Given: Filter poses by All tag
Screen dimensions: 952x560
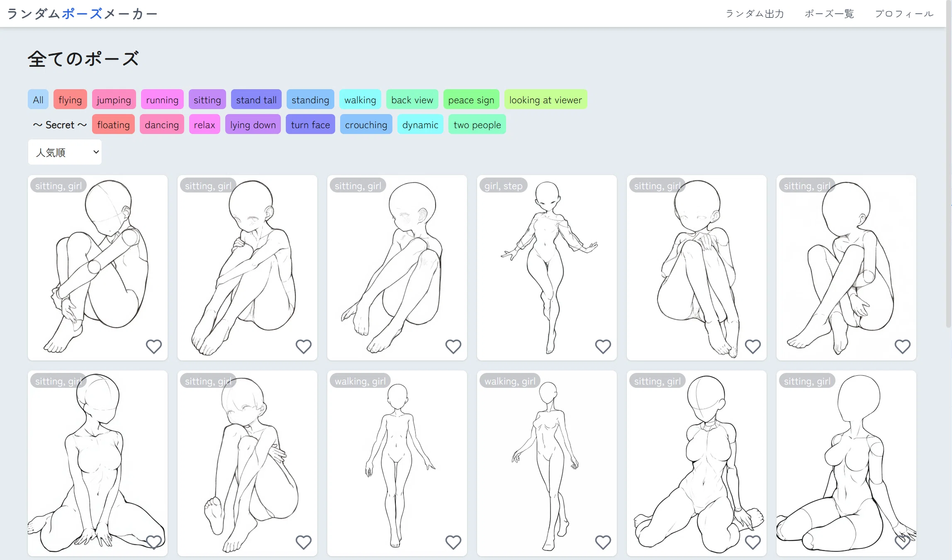Looking at the screenshot, I should (38, 100).
